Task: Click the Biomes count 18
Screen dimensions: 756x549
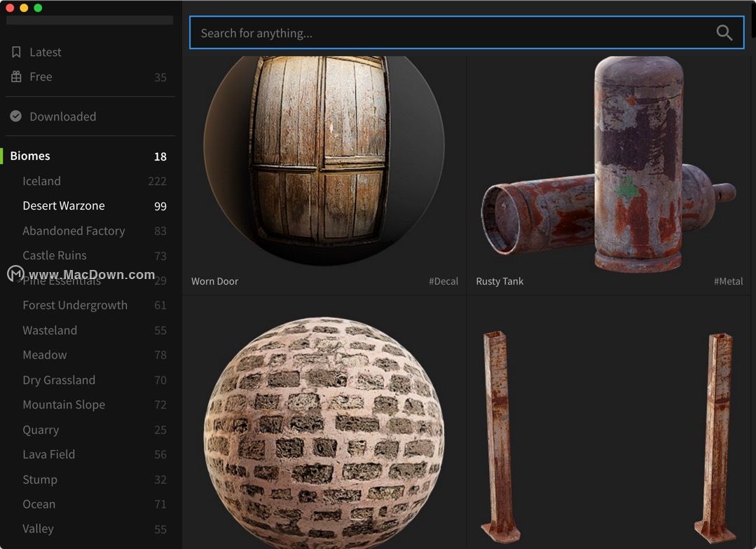Action: (x=160, y=156)
